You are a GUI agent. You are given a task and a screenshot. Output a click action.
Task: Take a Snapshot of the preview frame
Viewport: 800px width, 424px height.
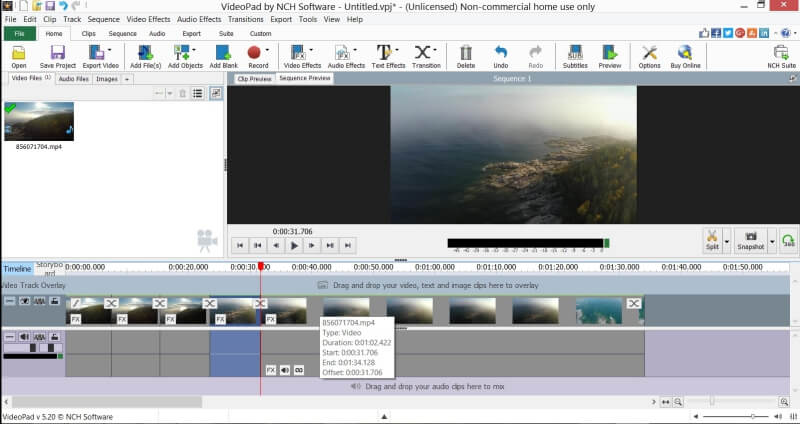(751, 240)
